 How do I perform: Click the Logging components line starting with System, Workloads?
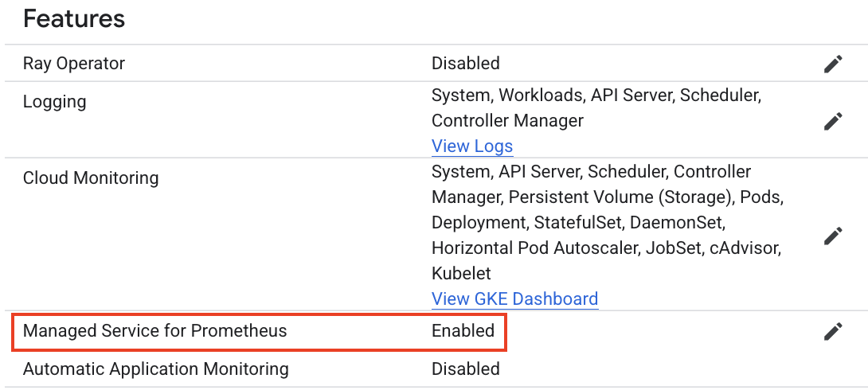pos(596,96)
